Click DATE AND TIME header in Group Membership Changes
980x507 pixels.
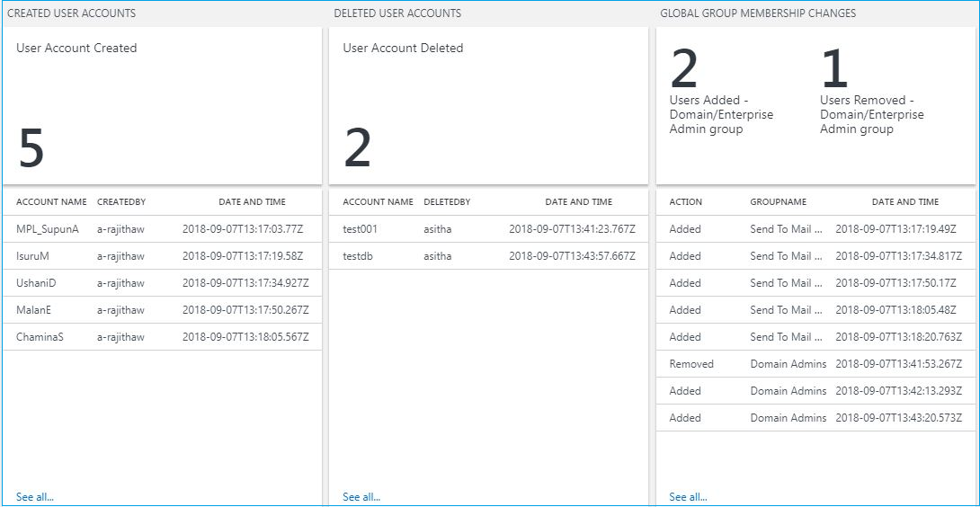(905, 202)
